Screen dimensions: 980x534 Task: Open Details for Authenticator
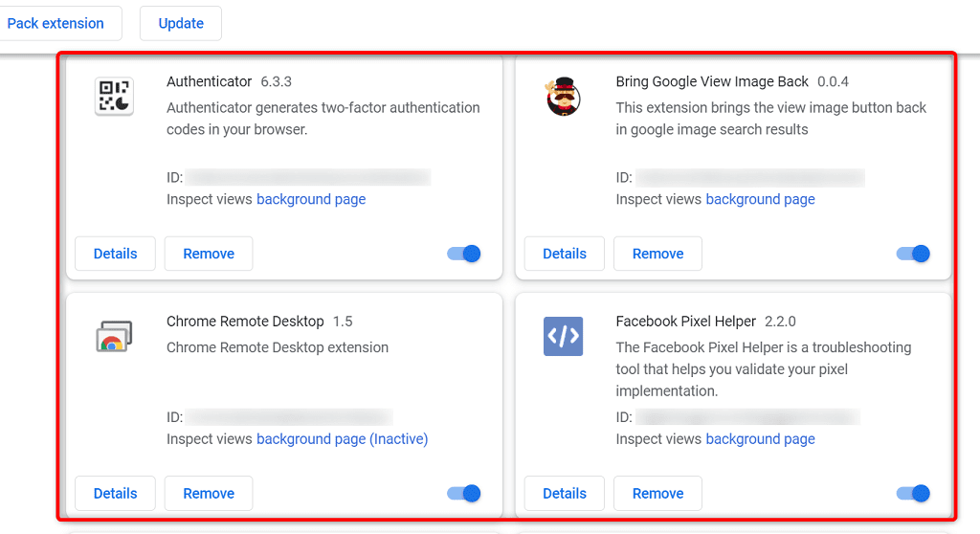(115, 254)
